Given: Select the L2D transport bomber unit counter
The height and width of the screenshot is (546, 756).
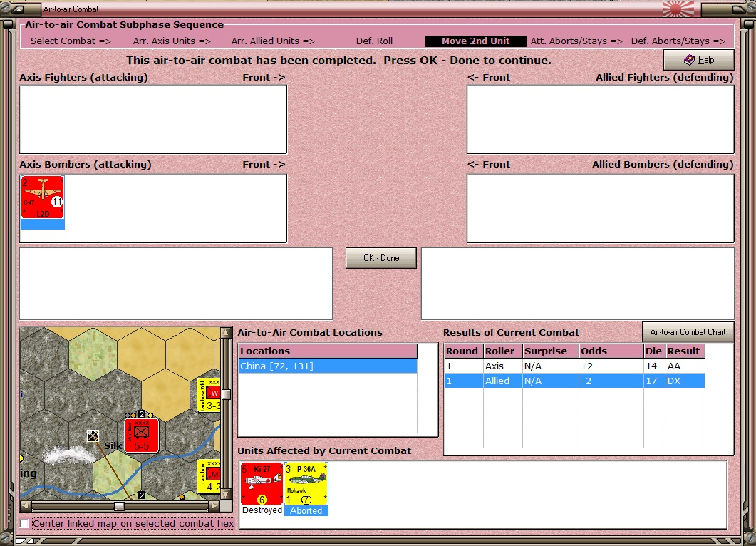Looking at the screenshot, I should point(43,197).
